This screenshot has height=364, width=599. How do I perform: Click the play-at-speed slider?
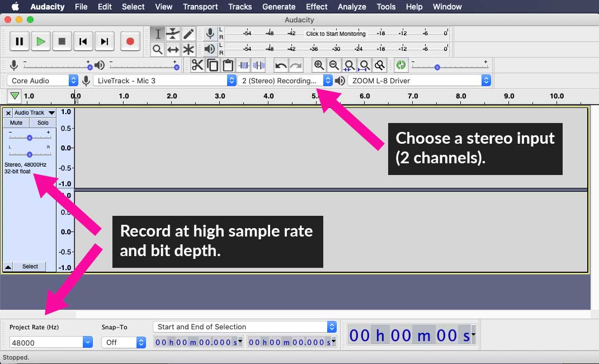tap(449, 66)
